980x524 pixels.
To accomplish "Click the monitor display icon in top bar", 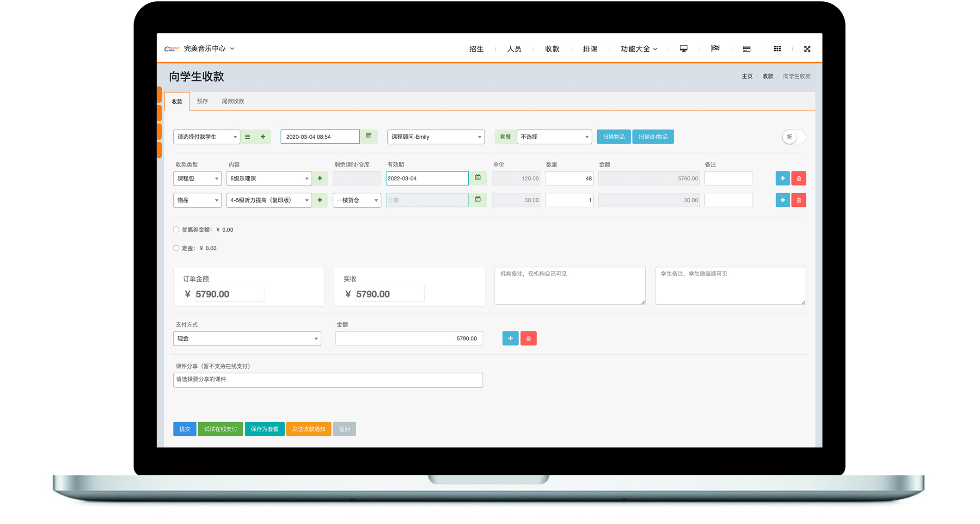I will click(x=683, y=49).
